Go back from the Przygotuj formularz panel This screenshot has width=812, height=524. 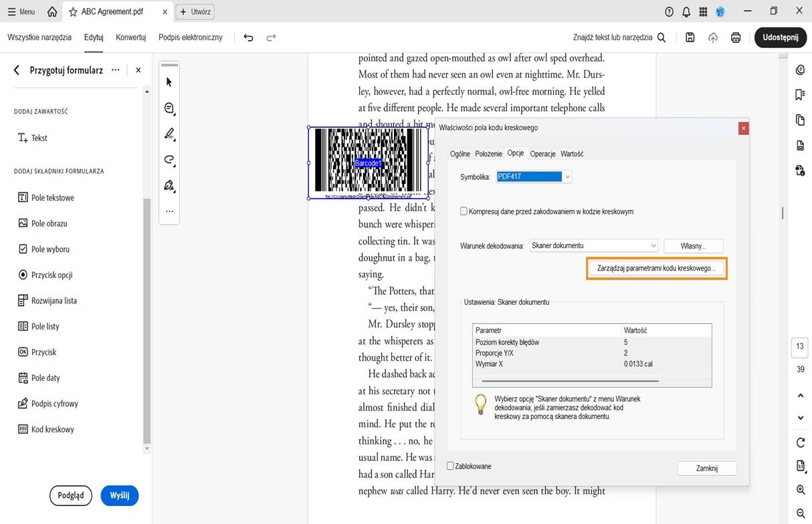click(17, 70)
